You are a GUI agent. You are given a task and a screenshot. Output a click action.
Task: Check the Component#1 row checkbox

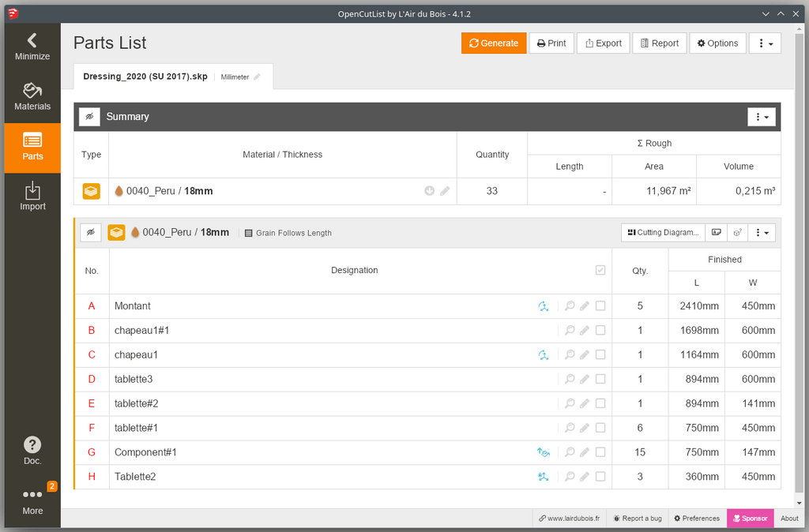(600, 451)
